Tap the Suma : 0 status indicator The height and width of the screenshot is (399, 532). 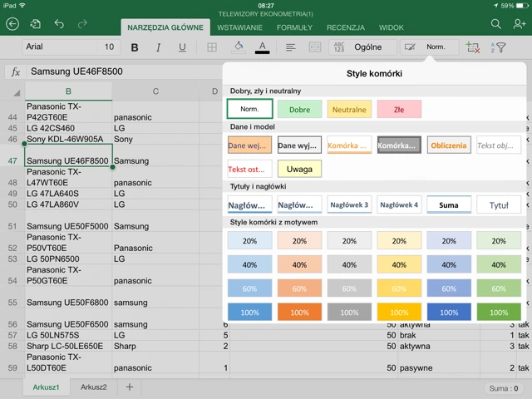(504, 388)
